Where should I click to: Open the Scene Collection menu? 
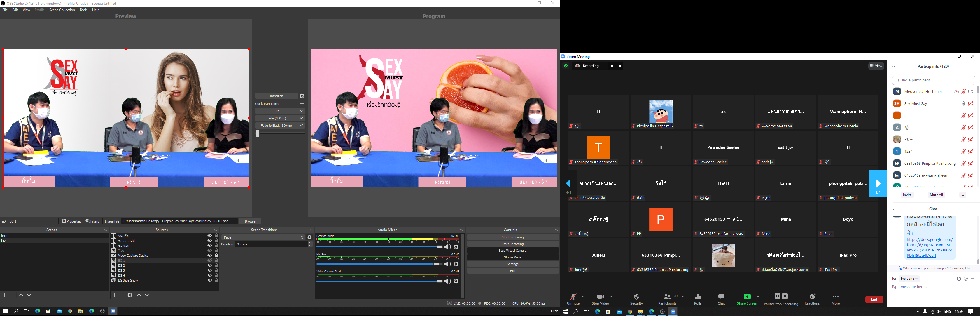coord(62,10)
